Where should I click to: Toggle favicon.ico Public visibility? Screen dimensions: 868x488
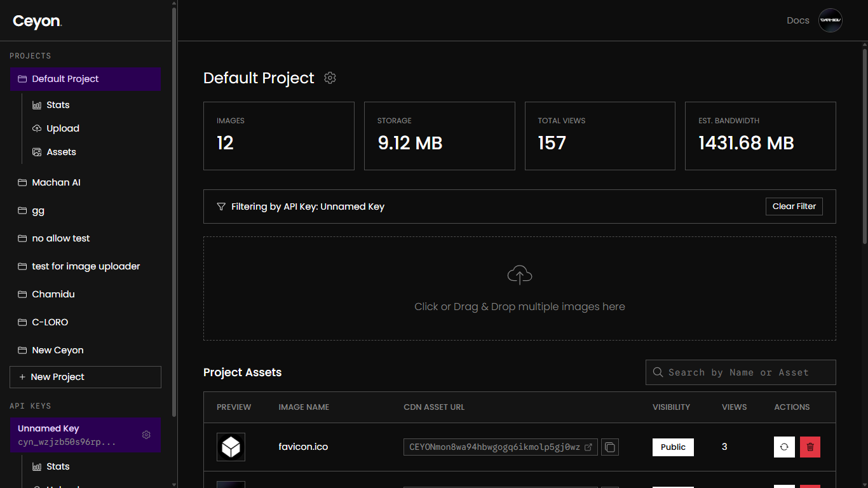(673, 447)
